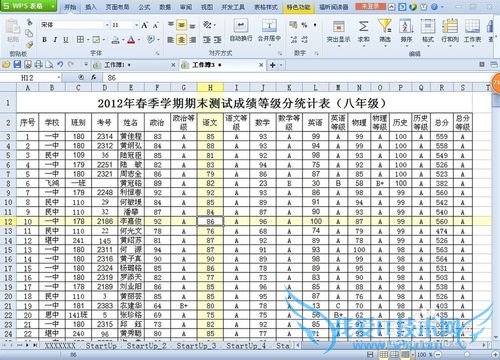Screen dimensions: 500x360
Task: Toggle center horizontal alignment
Action: (182, 40)
